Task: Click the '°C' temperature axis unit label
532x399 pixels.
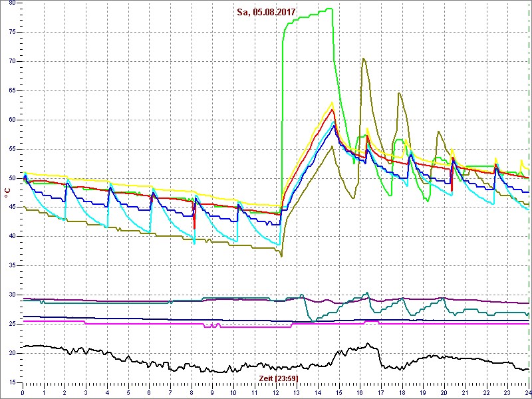Action: [7, 192]
